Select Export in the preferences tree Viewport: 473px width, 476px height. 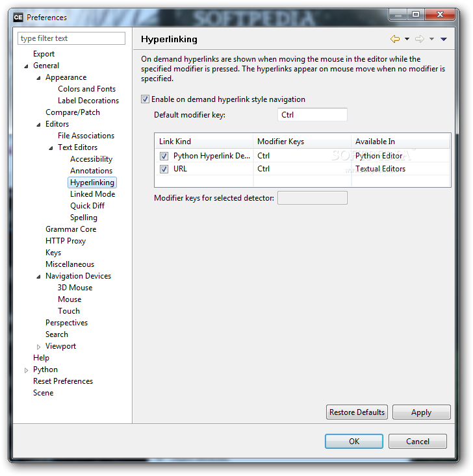(x=44, y=54)
